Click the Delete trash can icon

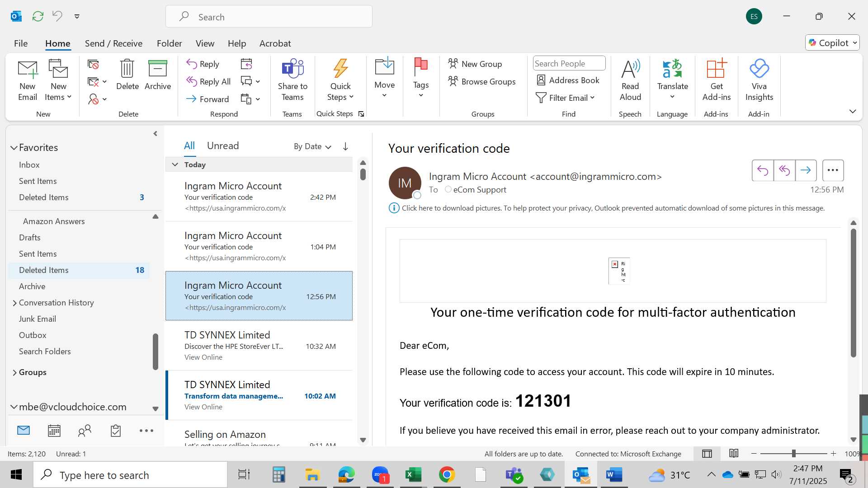click(127, 75)
